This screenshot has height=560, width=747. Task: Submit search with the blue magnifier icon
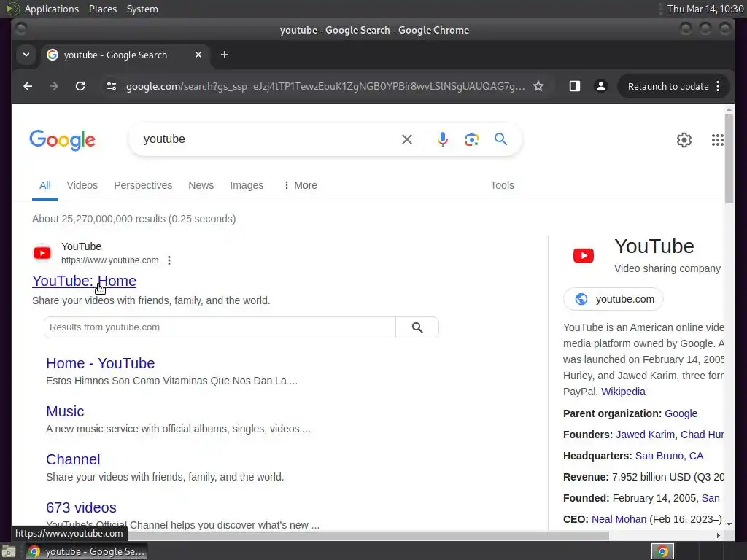500,139
